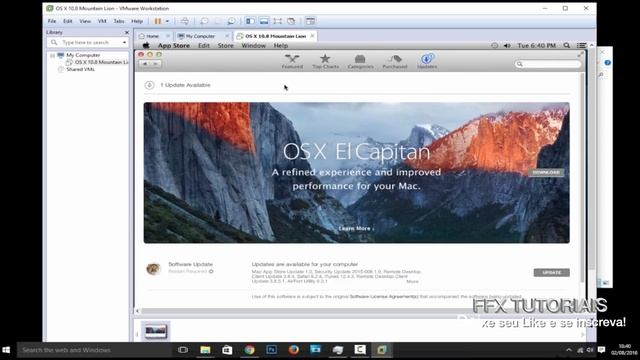Close the Library panel

(x=127, y=32)
